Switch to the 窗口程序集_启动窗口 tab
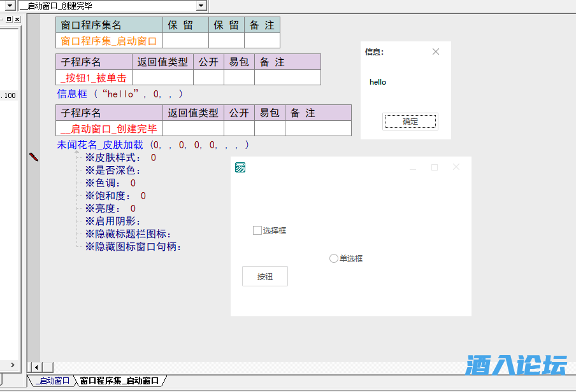The height and width of the screenshot is (392, 576). pos(119,381)
